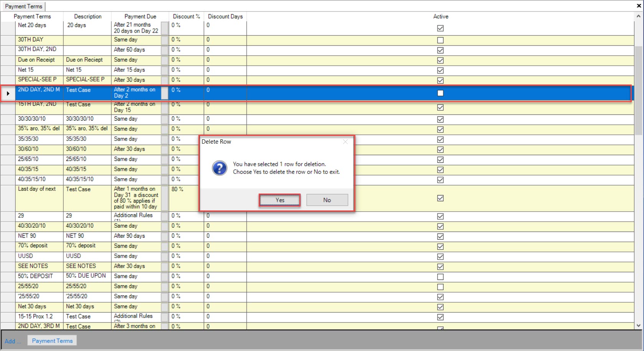Select '35/35/30' payment terms cell
This screenshot has height=351, width=644.
coord(39,139)
